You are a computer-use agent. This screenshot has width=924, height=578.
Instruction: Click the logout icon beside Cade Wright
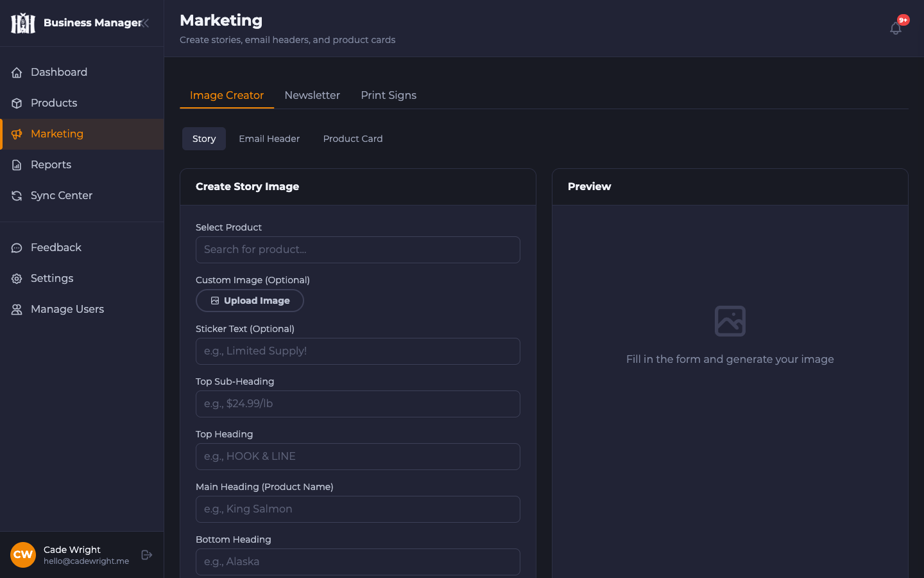[x=147, y=555]
